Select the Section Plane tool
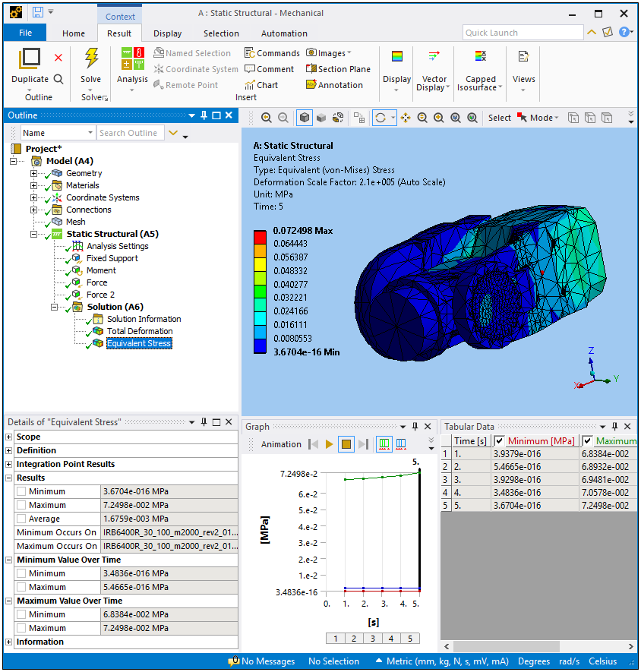Viewport: 641px width, 672px height. pyautogui.click(x=338, y=69)
